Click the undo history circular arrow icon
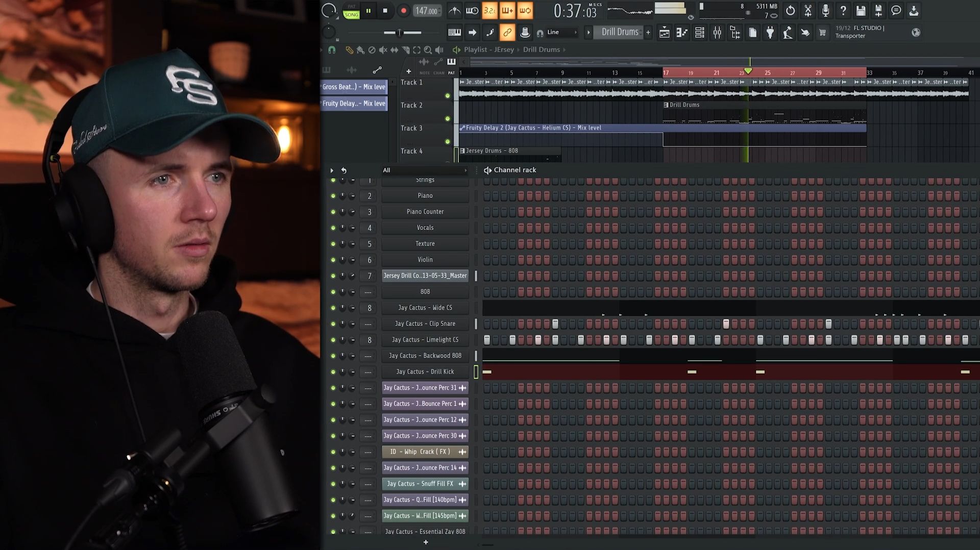Image resolution: width=980 pixels, height=550 pixels. tap(790, 11)
